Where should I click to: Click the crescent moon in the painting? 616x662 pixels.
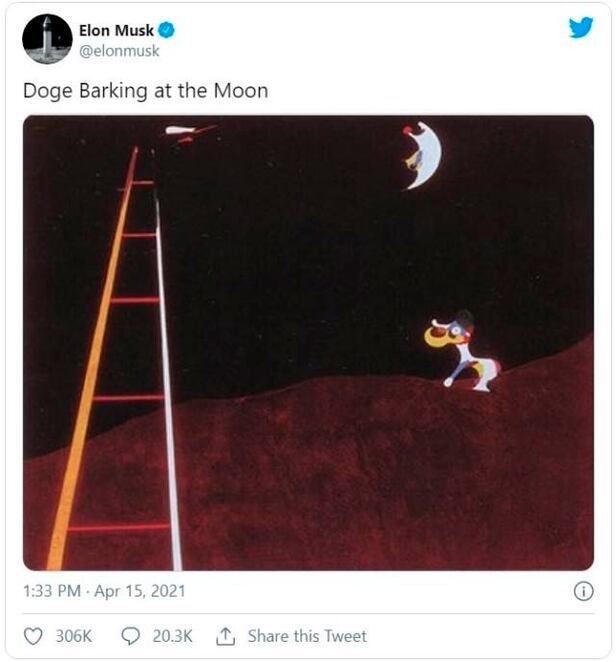426,155
